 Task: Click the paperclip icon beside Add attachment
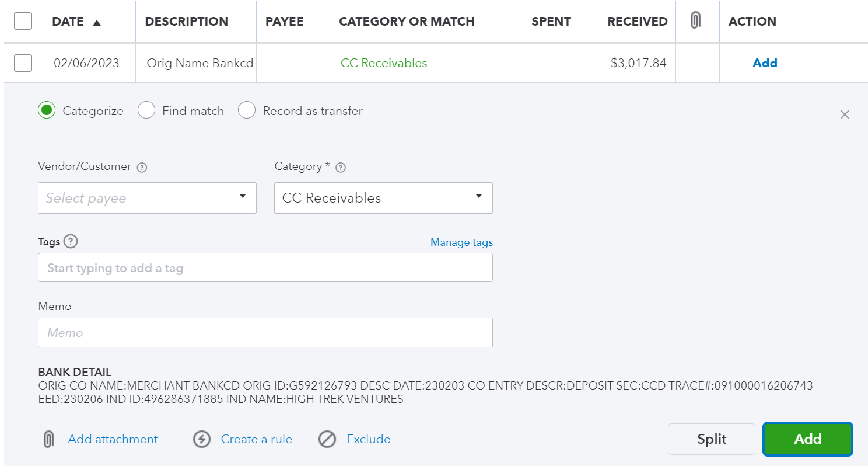tap(49, 439)
